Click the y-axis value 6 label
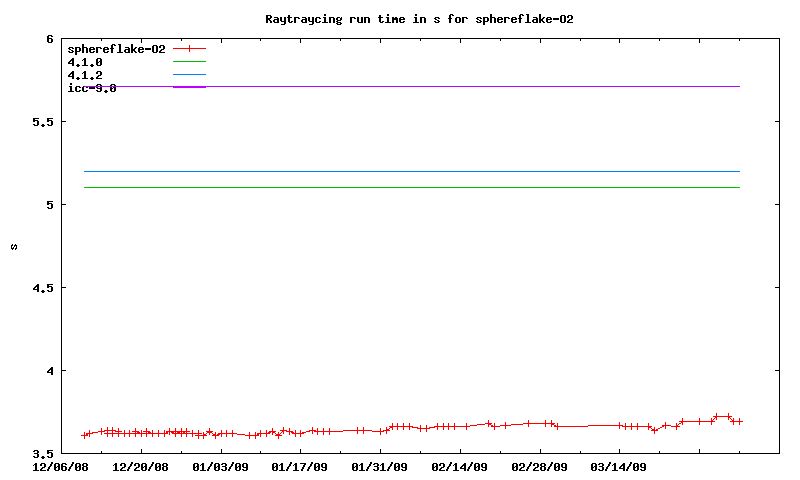Screen dimensions: 800x480 click(x=50, y=39)
